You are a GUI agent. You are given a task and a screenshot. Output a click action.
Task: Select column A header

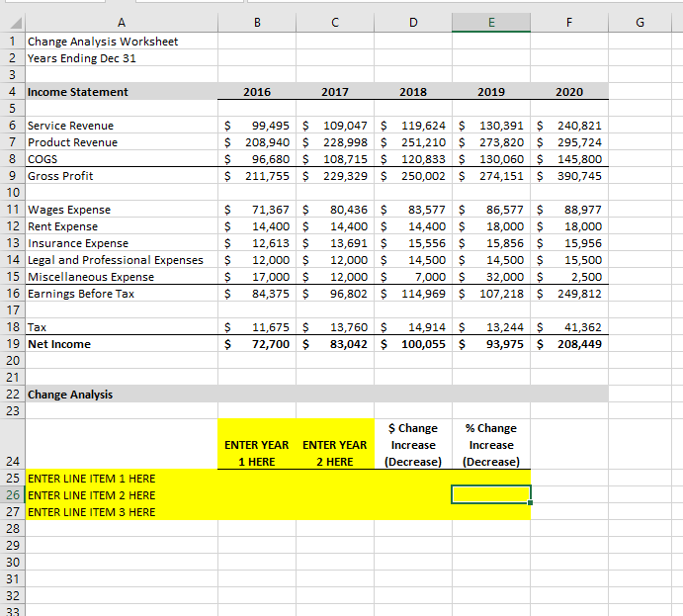tap(122, 23)
